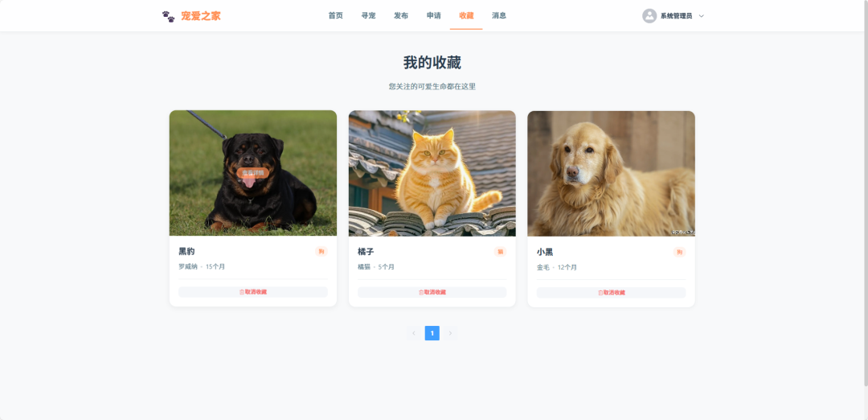Click trash icon on 橘子 card
Screen dimensions: 868x420
tap(421, 293)
